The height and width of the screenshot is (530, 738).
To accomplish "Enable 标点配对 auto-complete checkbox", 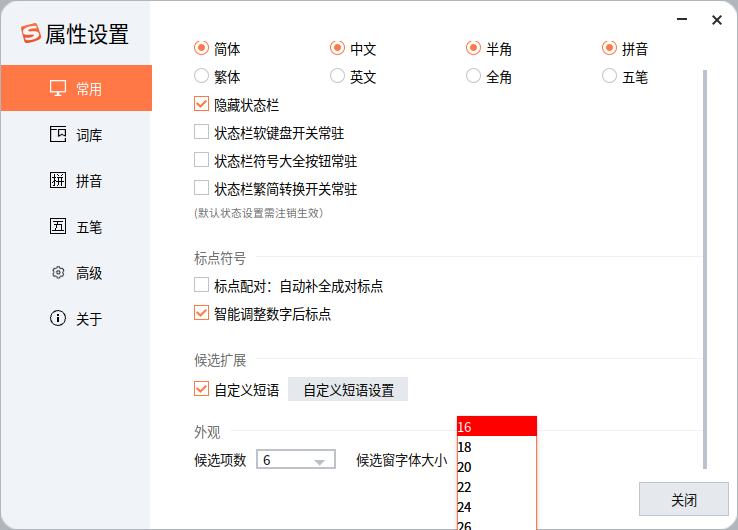I will pyautogui.click(x=201, y=285).
